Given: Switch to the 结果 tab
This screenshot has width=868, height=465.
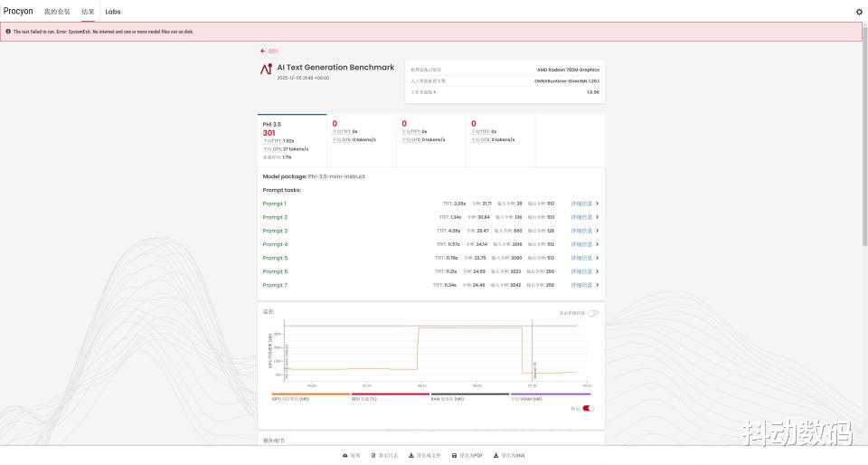Looking at the screenshot, I should point(88,12).
